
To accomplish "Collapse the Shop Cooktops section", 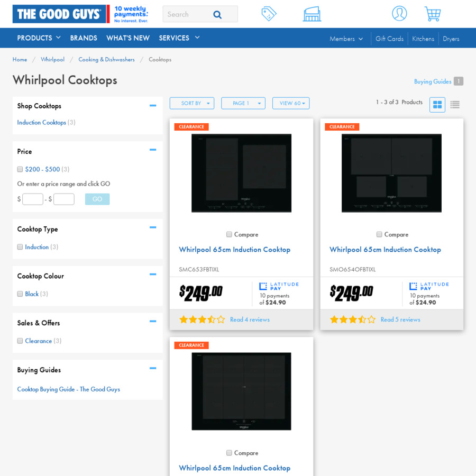I will 153,106.
